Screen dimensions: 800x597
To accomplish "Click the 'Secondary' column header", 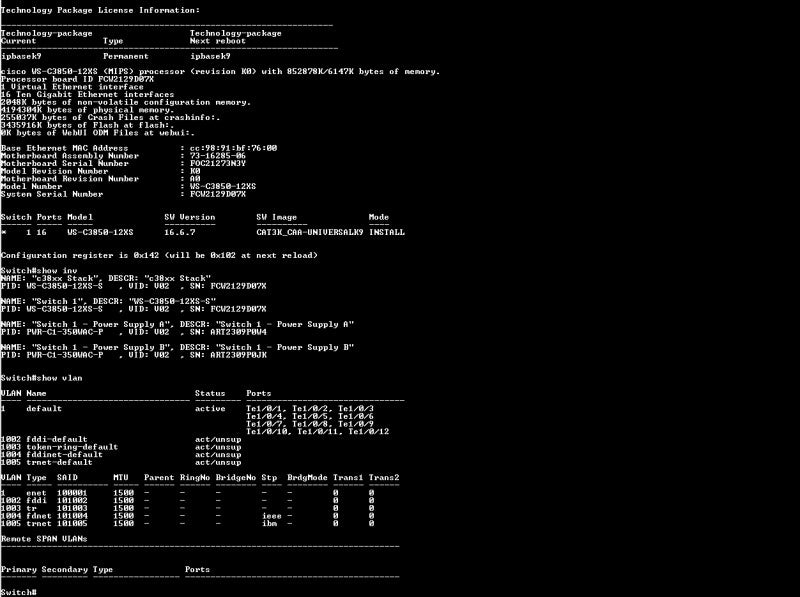I will tap(64, 569).
